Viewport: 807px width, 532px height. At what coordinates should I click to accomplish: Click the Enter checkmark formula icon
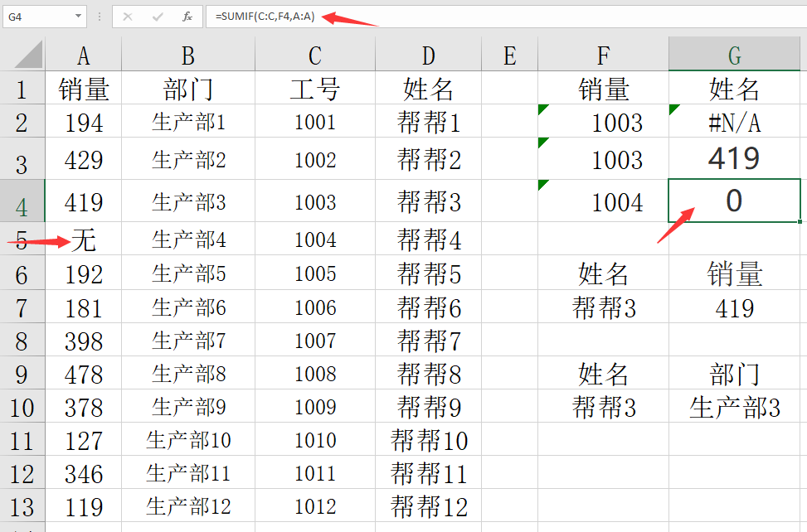158,17
